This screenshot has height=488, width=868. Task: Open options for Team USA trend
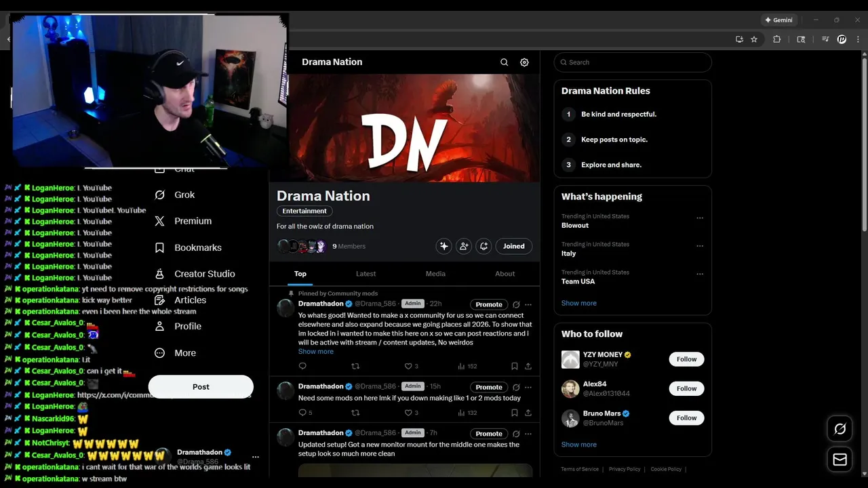click(700, 274)
